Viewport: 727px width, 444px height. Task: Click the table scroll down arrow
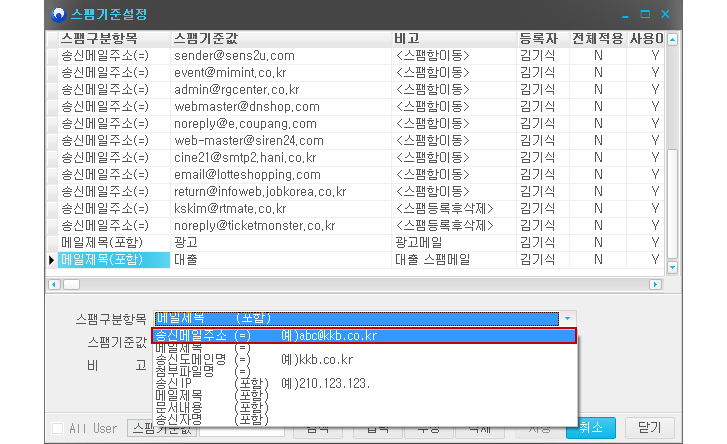coord(672,267)
